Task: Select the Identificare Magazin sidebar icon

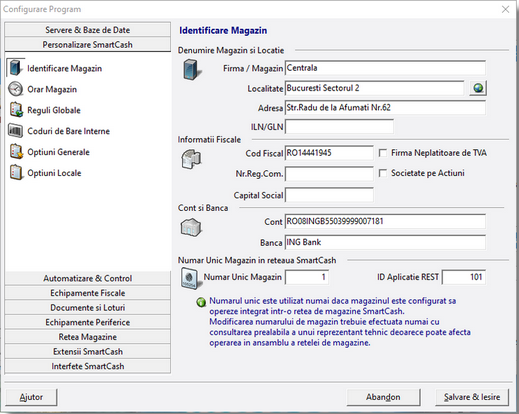Action: click(x=15, y=68)
